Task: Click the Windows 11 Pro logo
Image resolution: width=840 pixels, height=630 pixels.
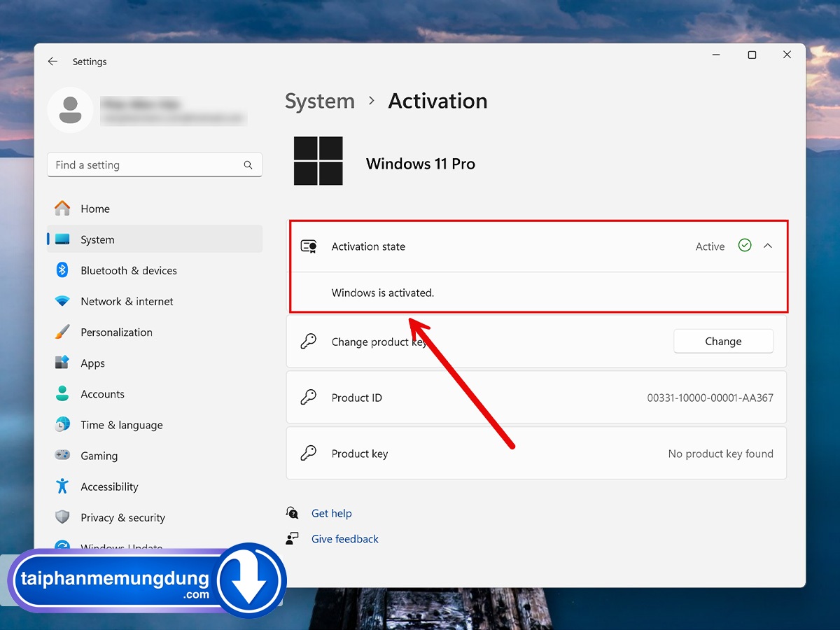Action: tap(318, 161)
